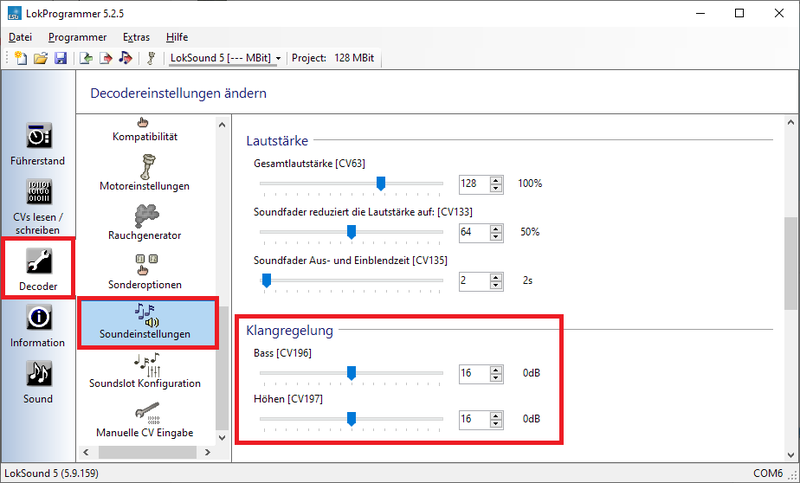The width and height of the screenshot is (800, 483).
Task: Open the Extras menu
Action: point(136,37)
